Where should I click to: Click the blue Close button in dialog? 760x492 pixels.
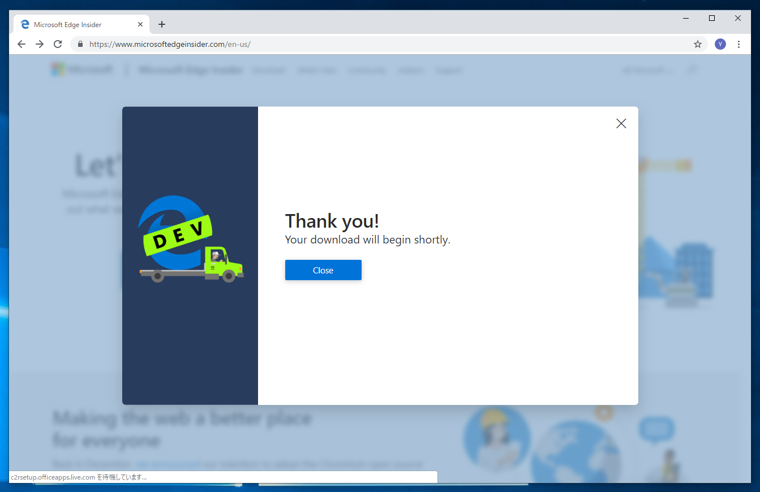coord(323,270)
